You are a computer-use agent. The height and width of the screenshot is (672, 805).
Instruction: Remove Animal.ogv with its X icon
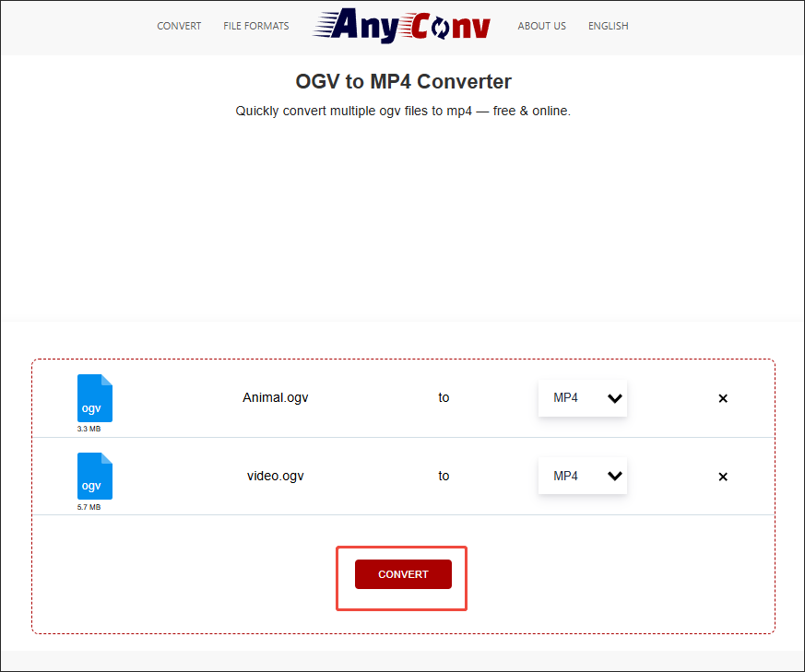[x=723, y=398]
